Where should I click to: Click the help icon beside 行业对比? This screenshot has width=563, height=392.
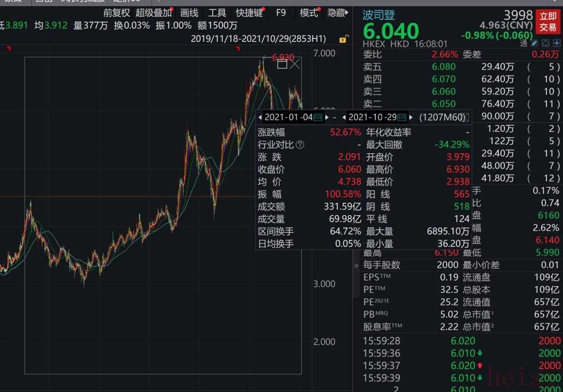[301, 145]
